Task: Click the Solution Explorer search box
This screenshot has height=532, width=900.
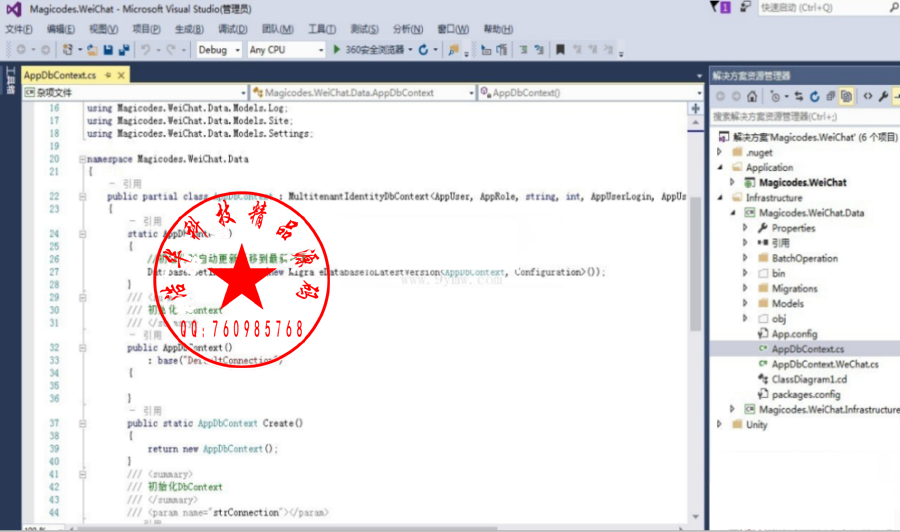Action: [805, 117]
